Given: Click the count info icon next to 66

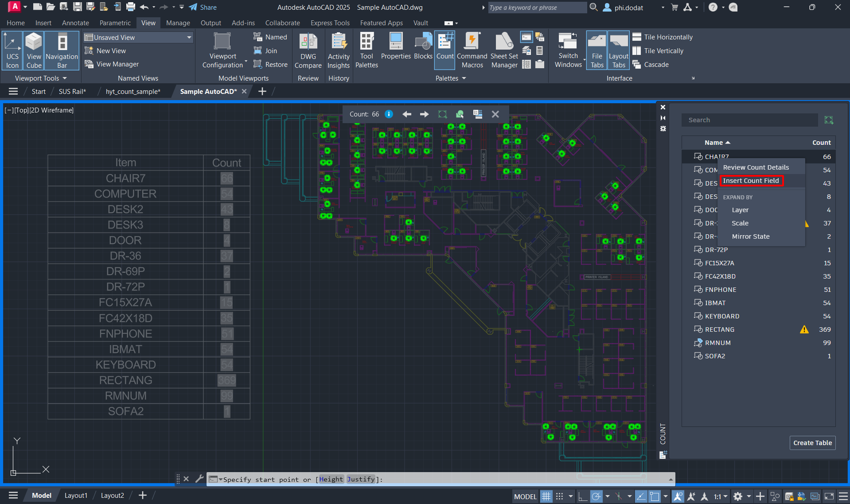Looking at the screenshot, I should (389, 114).
